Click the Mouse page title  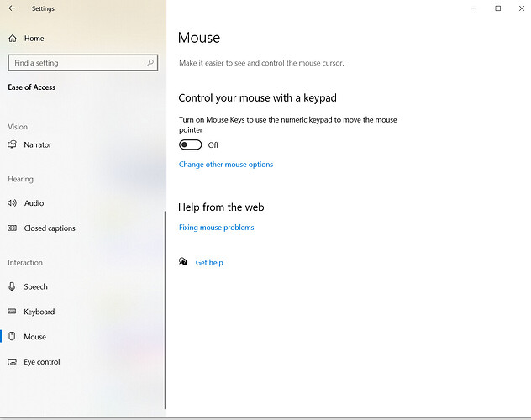pyautogui.click(x=199, y=38)
